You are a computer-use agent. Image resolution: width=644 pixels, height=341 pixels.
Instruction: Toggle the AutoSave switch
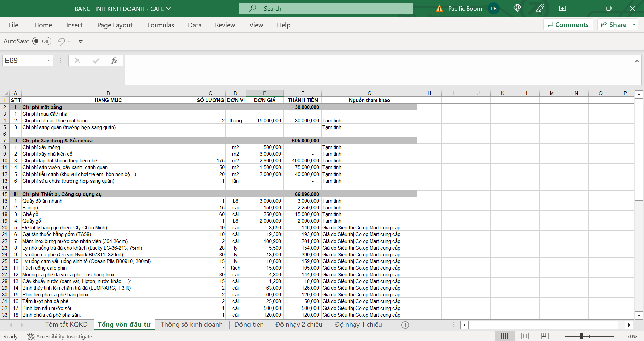42,41
